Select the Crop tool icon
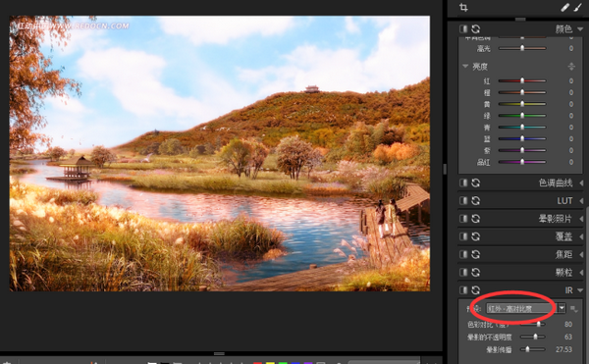 coord(463,7)
